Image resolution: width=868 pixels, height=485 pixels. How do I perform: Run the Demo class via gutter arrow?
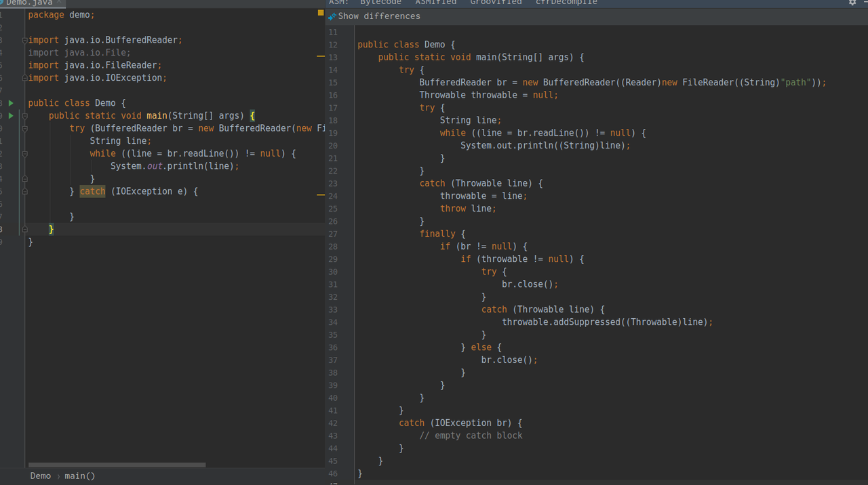(x=11, y=103)
